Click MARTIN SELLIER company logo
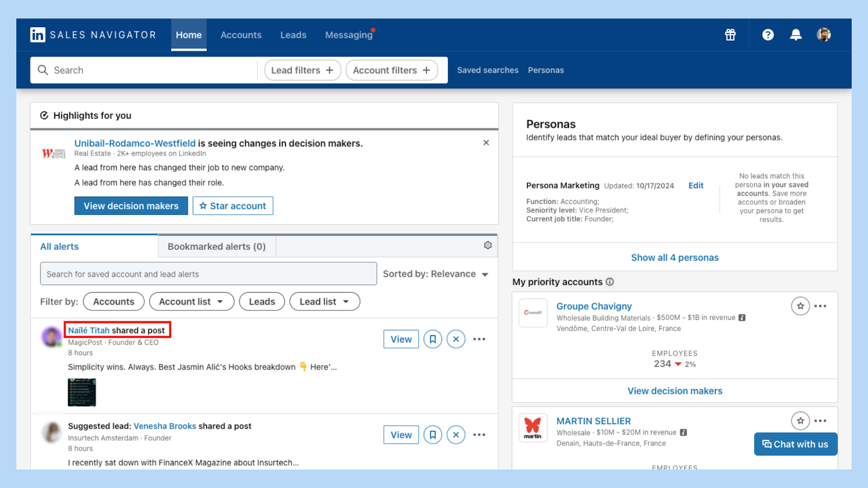Screen dimensions: 868x488 [x=533, y=428]
